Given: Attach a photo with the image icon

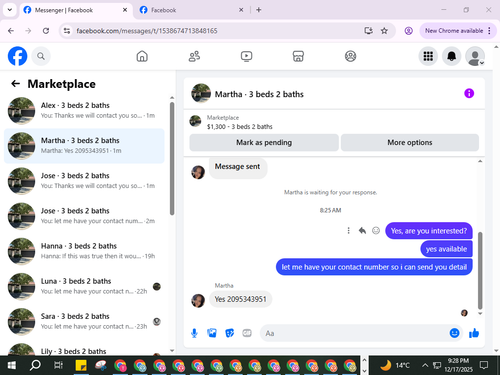Looking at the screenshot, I should [x=212, y=333].
